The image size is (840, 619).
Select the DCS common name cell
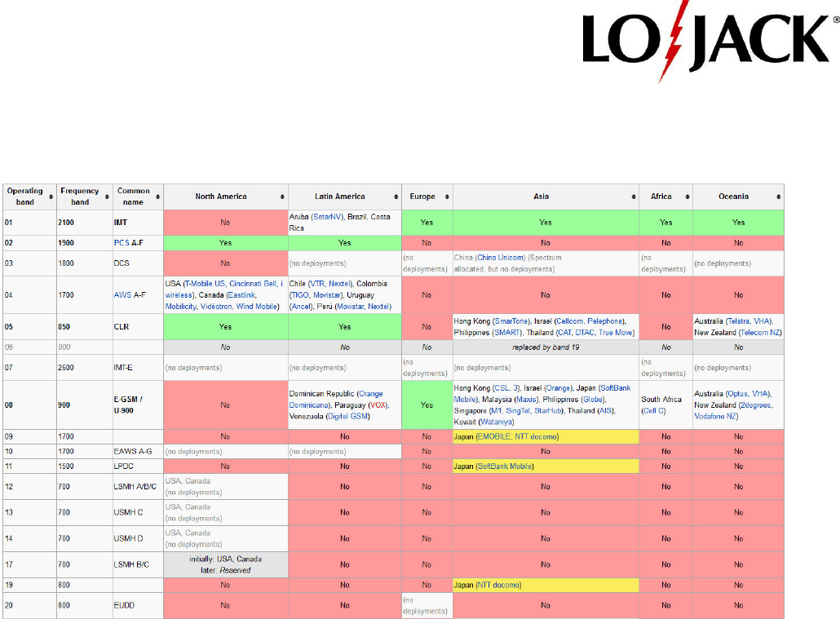click(x=138, y=263)
